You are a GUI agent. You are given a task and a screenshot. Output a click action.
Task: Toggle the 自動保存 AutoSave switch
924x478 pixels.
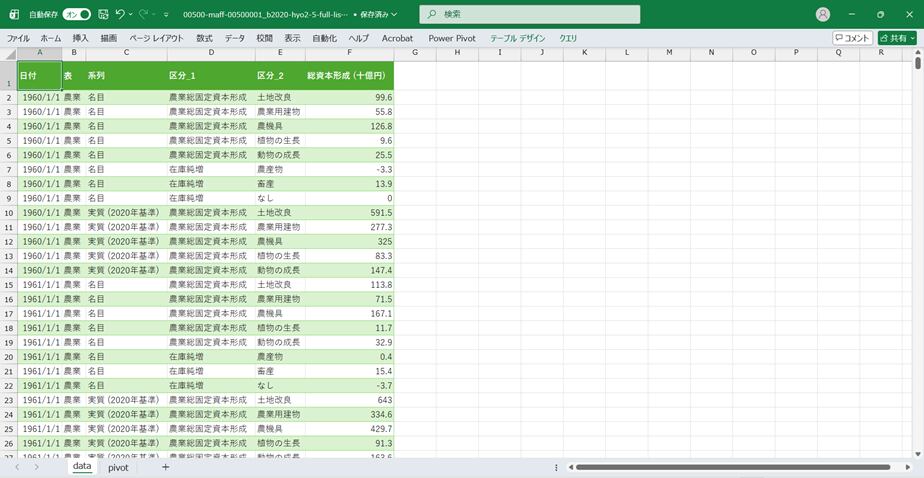pyautogui.click(x=77, y=15)
